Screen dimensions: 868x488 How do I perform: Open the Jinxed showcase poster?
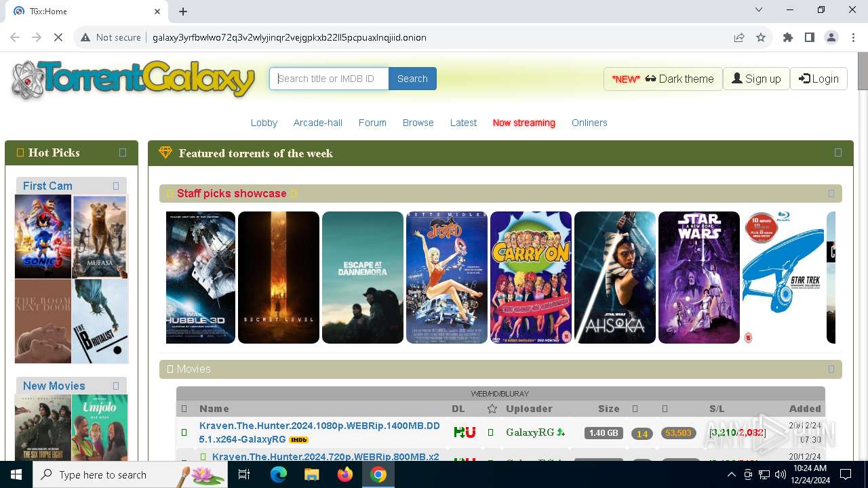point(447,277)
